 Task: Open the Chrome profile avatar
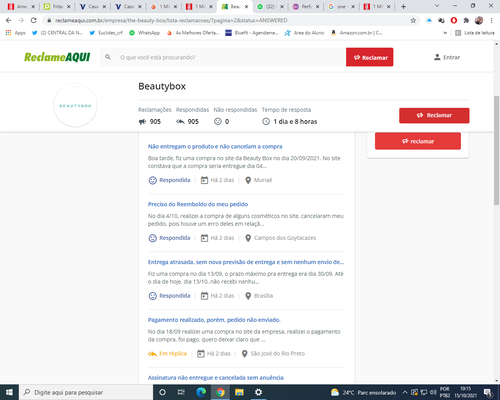[x=479, y=21]
